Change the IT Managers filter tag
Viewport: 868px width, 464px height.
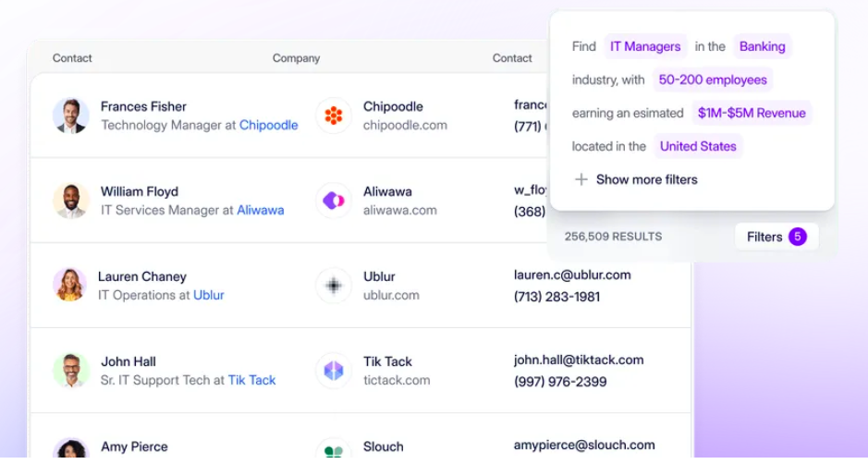tap(645, 46)
